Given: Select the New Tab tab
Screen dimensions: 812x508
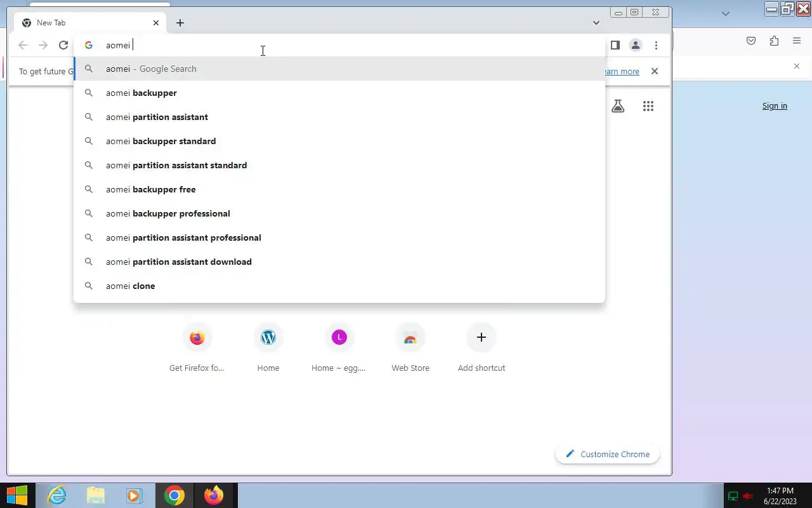Looking at the screenshot, I should click(x=90, y=23).
